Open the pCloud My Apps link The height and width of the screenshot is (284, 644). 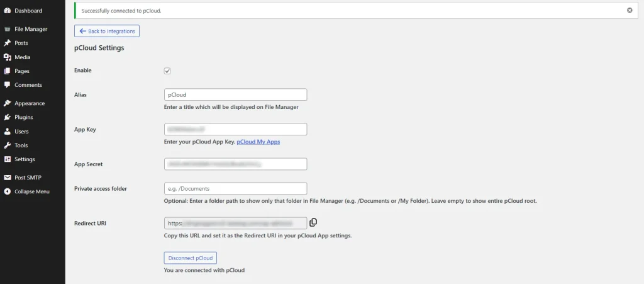click(258, 142)
